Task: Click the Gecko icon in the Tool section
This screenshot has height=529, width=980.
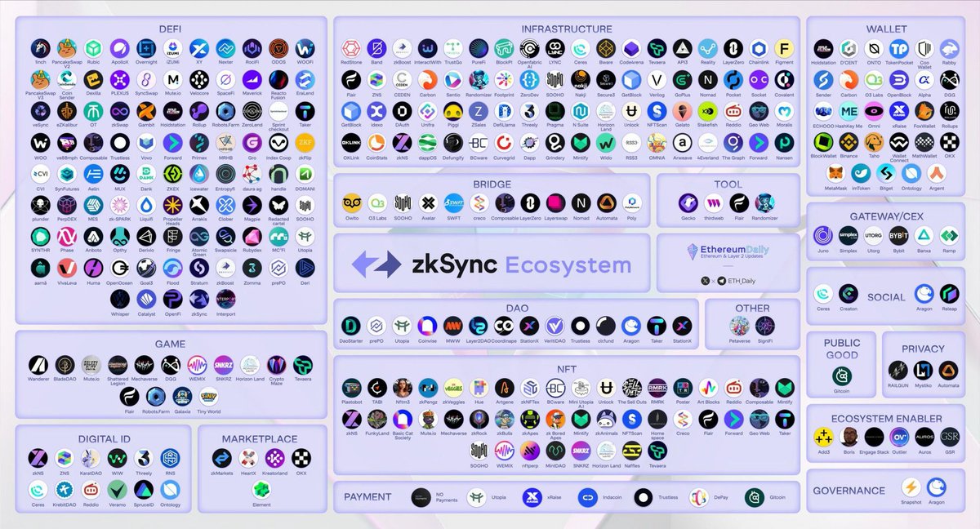Action: 688,202
